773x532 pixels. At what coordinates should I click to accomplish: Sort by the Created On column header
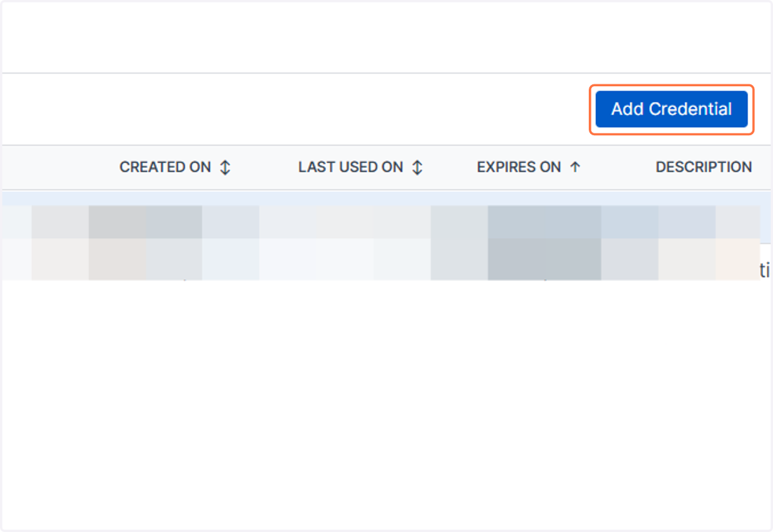pos(165,167)
